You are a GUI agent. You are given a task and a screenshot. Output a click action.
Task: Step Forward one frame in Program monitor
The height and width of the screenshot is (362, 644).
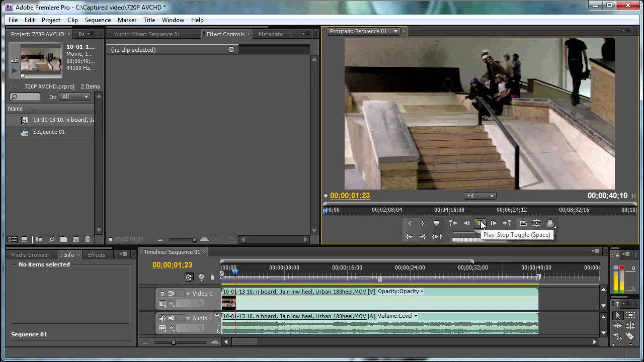494,223
